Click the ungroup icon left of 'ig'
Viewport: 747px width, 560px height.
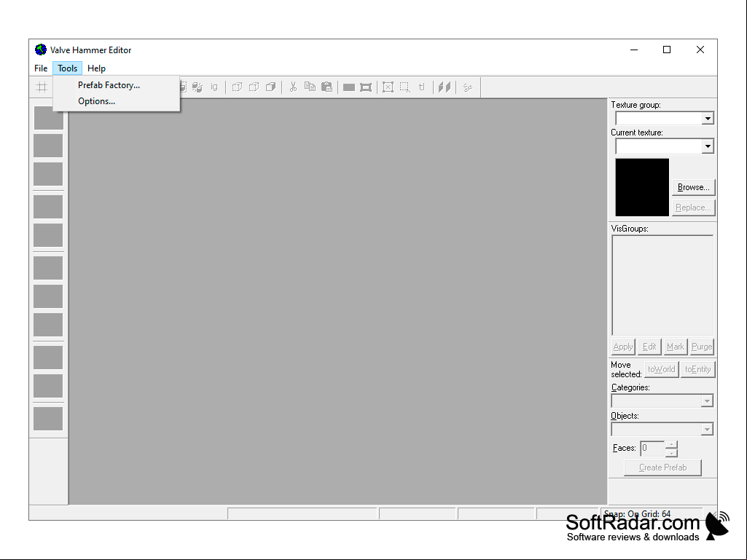click(x=197, y=87)
